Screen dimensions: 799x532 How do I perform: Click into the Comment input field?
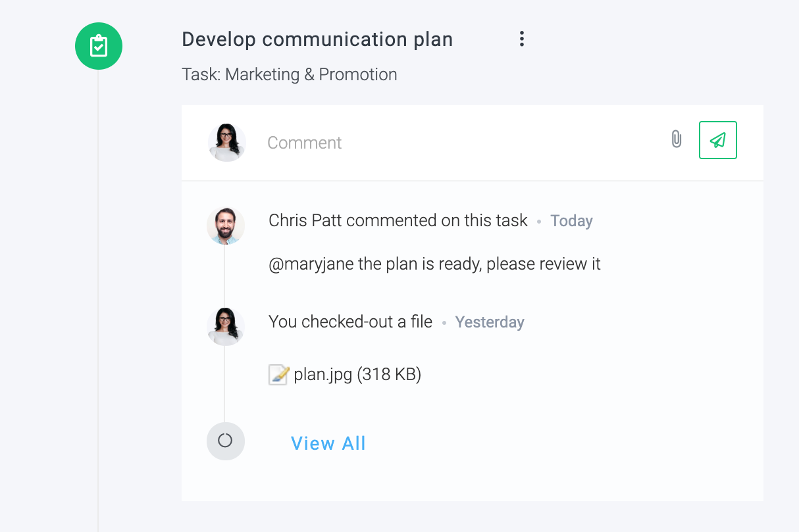coord(461,143)
